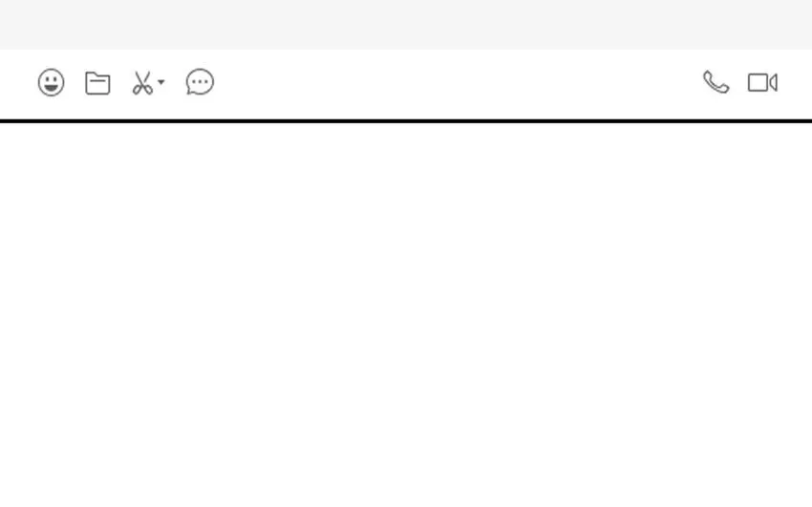Open the emoji sticker picker

(52, 82)
